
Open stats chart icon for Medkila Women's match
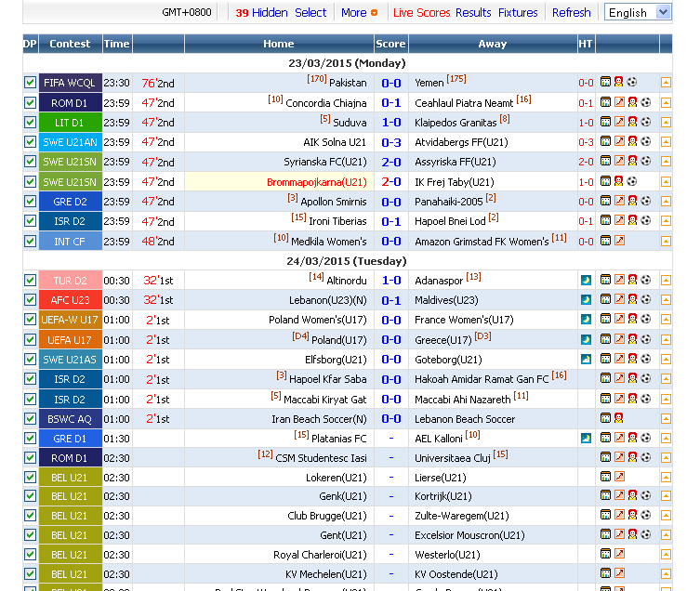click(x=605, y=241)
